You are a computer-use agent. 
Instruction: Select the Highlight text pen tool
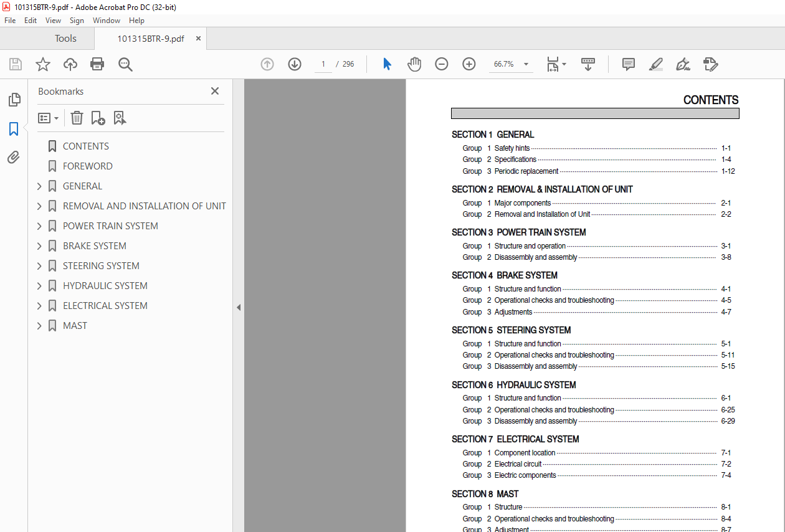pos(655,64)
